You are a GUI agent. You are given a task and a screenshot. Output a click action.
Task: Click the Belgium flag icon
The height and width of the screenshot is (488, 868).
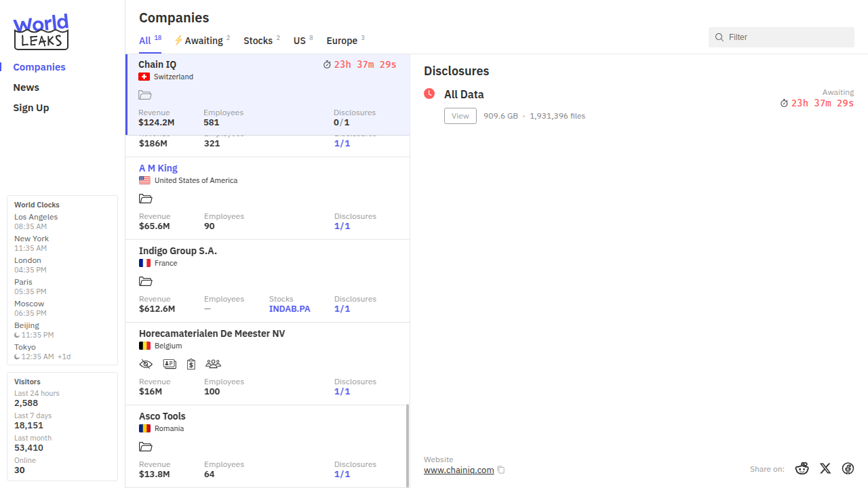click(144, 346)
